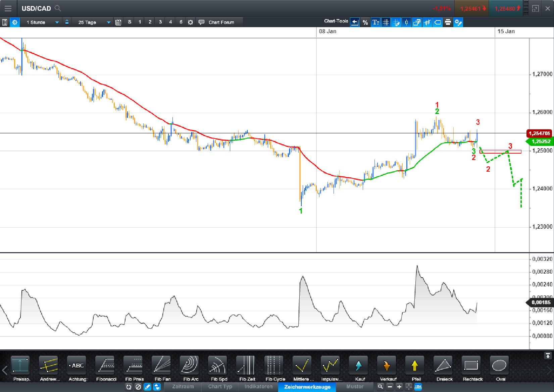Choose the Pfeil arrow tool
The width and height of the screenshot is (554, 392).
pos(415,367)
